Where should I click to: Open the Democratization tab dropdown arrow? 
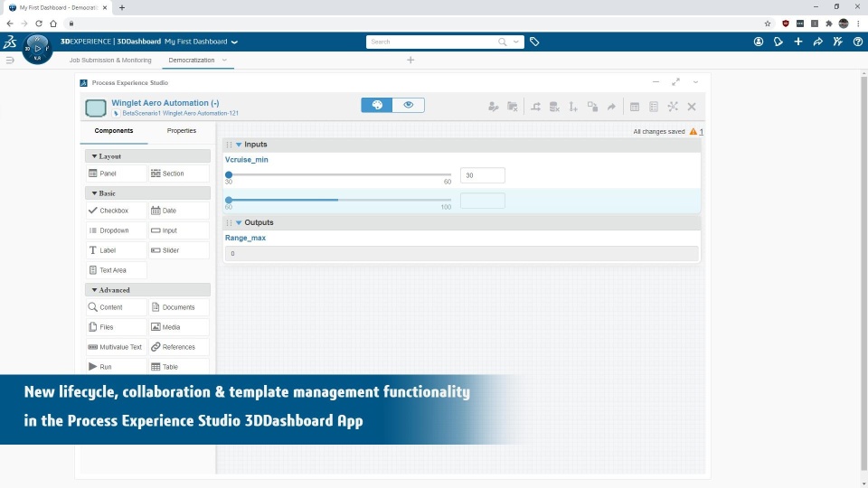click(224, 60)
